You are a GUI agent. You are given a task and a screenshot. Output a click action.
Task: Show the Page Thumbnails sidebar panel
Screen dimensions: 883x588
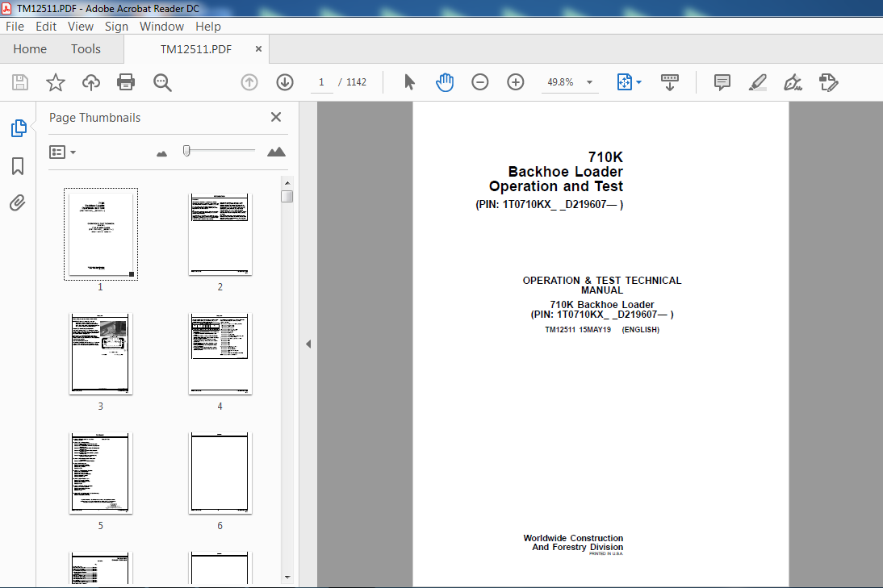(x=18, y=128)
